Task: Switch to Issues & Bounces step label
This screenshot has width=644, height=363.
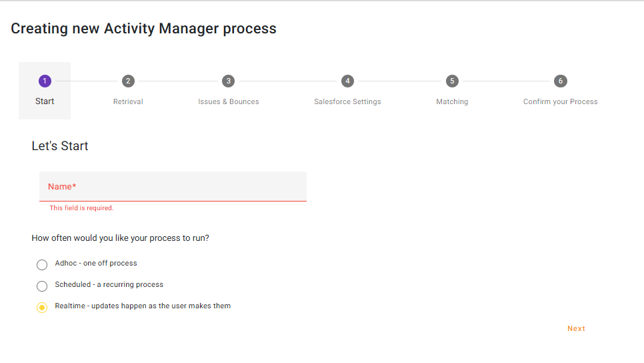Action: (229, 102)
